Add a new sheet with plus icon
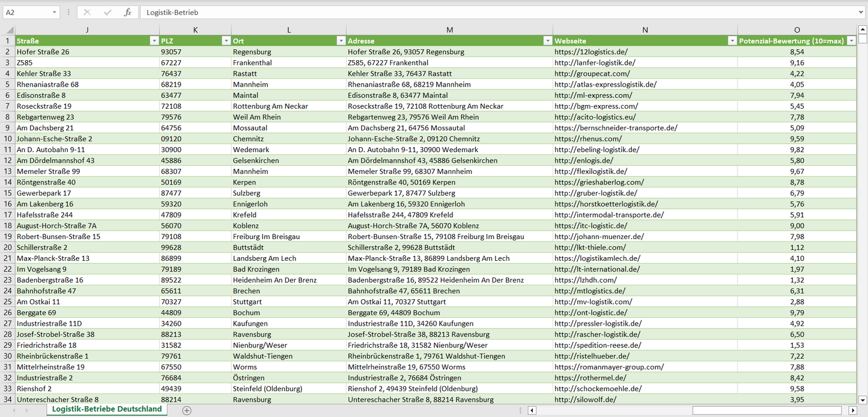This screenshot has width=868, height=417. [187, 410]
